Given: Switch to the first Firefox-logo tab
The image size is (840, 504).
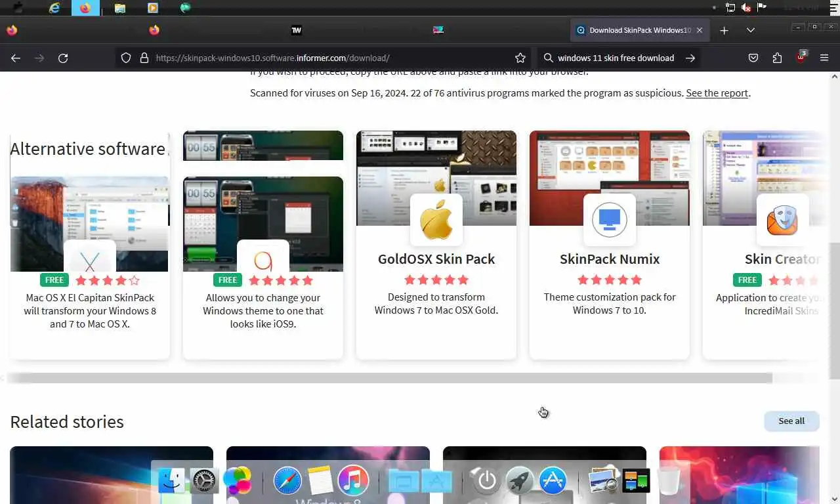Looking at the screenshot, I should coord(12,30).
